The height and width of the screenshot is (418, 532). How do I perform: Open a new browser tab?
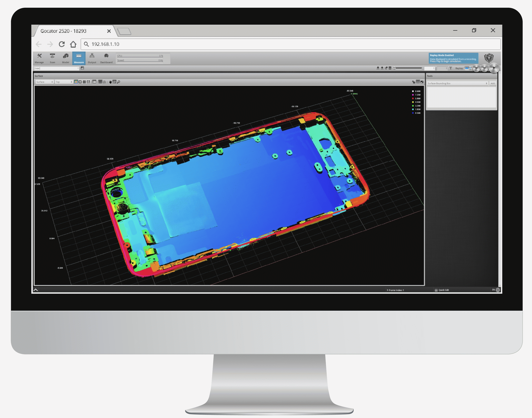(124, 31)
